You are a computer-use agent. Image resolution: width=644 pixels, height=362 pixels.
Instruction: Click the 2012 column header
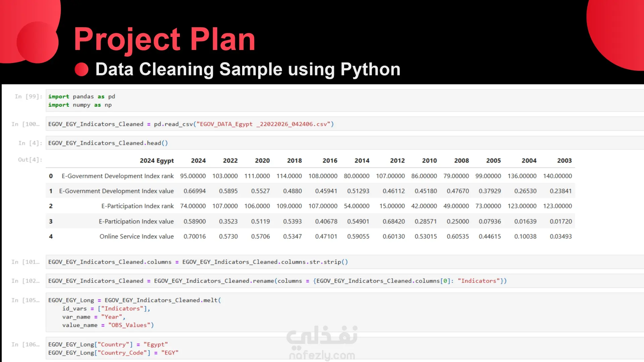pos(397,161)
